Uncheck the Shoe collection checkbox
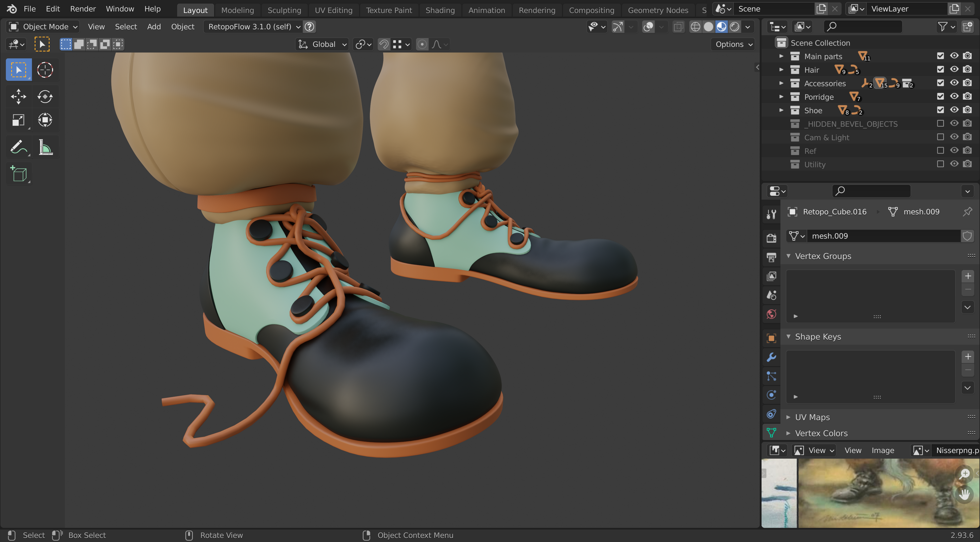980x542 pixels. pyautogui.click(x=940, y=110)
